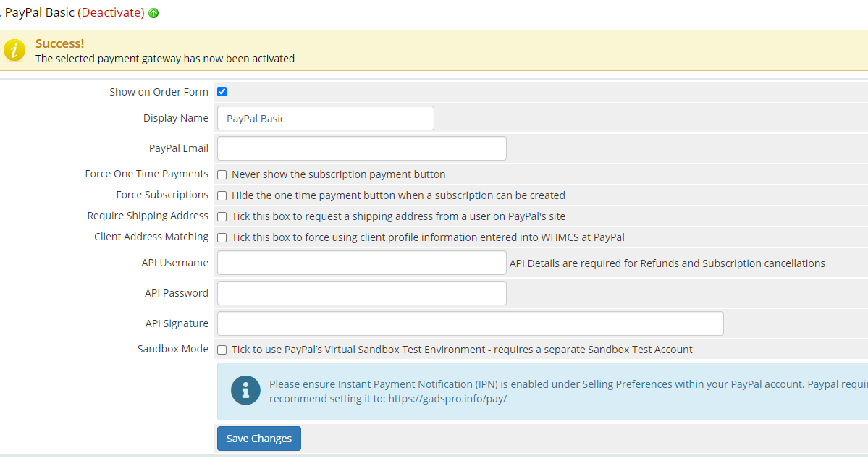Tick Require Shipping Address checkbox
The height and width of the screenshot is (461, 868).
click(x=222, y=217)
